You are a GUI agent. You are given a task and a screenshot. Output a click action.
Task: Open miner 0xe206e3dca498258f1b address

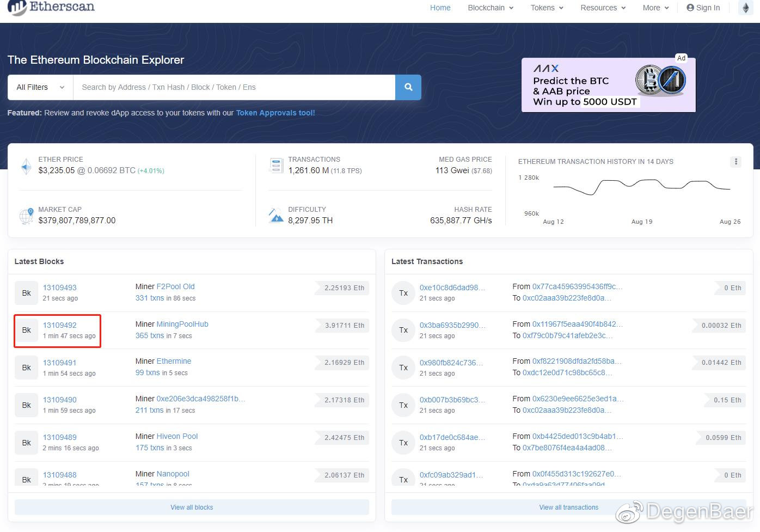(201, 399)
